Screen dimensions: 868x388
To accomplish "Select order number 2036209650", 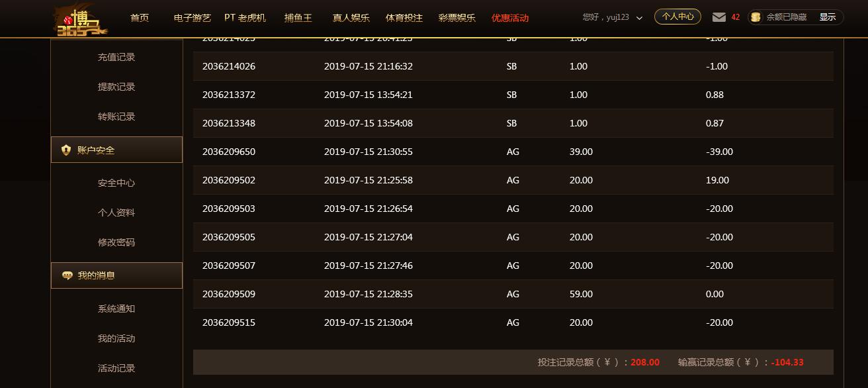I will click(229, 152).
